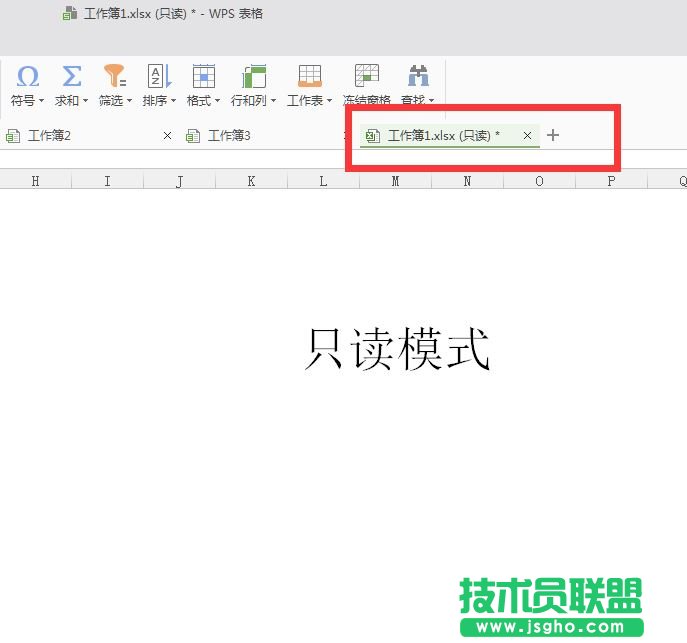Open the 筛选 dropdown arrow
Viewport: 687px width, 643px height.
[x=129, y=101]
